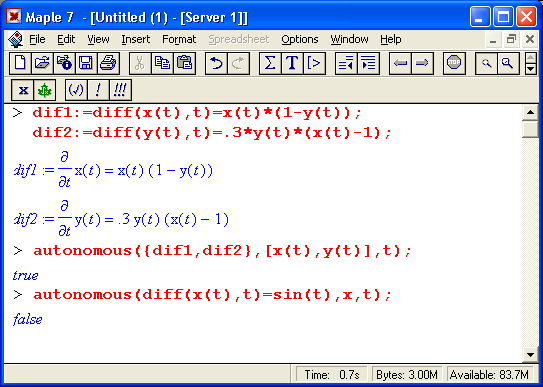This screenshot has height=387, width=543.
Task: Open an existing worksheet file icon
Action: click(42, 63)
